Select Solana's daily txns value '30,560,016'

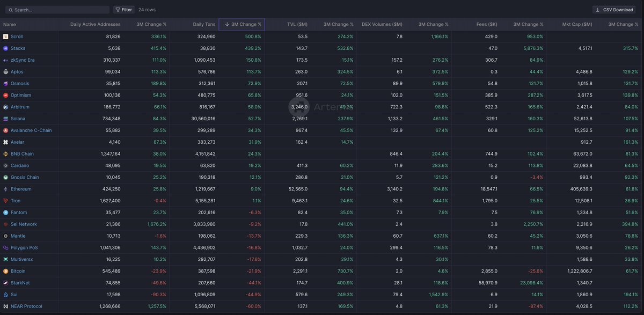click(203, 119)
